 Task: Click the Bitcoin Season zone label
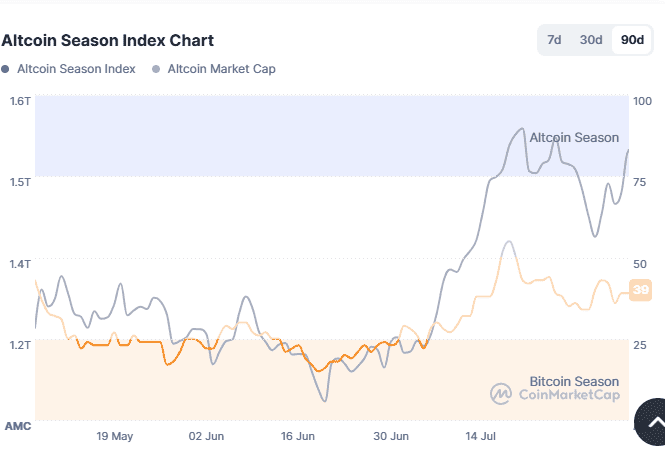(573, 381)
